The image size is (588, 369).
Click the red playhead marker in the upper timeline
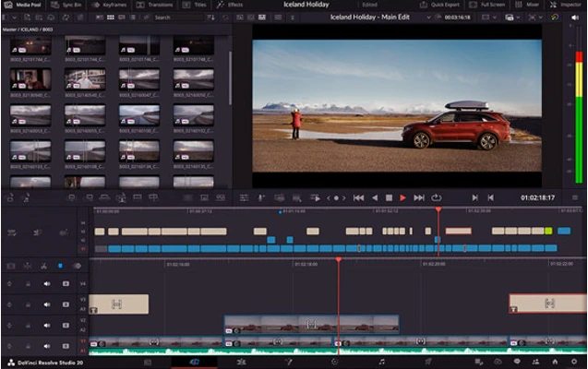[438, 209]
